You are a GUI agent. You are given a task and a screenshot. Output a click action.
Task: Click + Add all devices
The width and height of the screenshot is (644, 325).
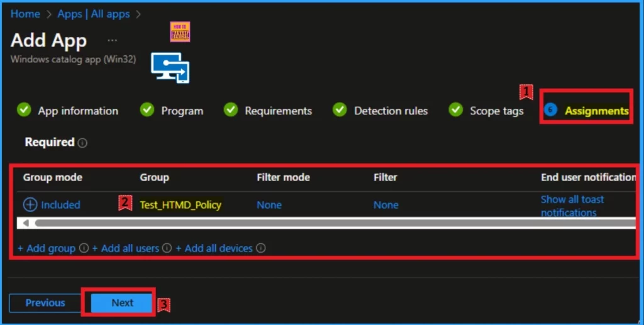214,248
